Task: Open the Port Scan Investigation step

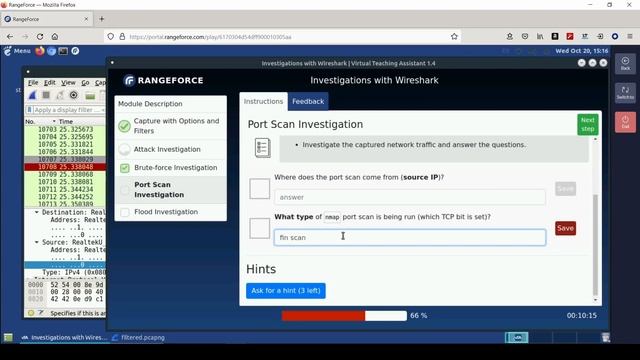Action: pos(171,190)
